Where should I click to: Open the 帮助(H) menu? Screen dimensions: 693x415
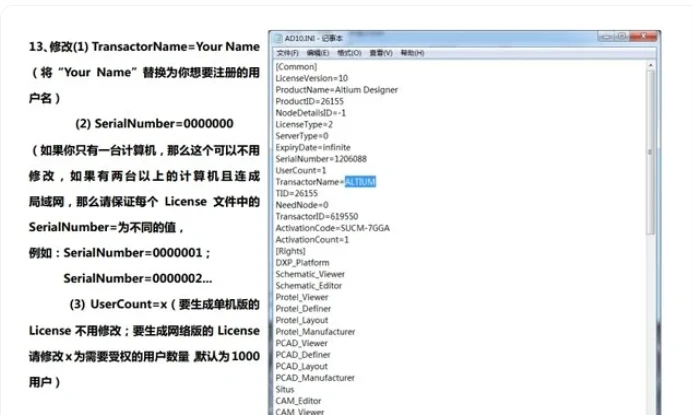[412, 53]
